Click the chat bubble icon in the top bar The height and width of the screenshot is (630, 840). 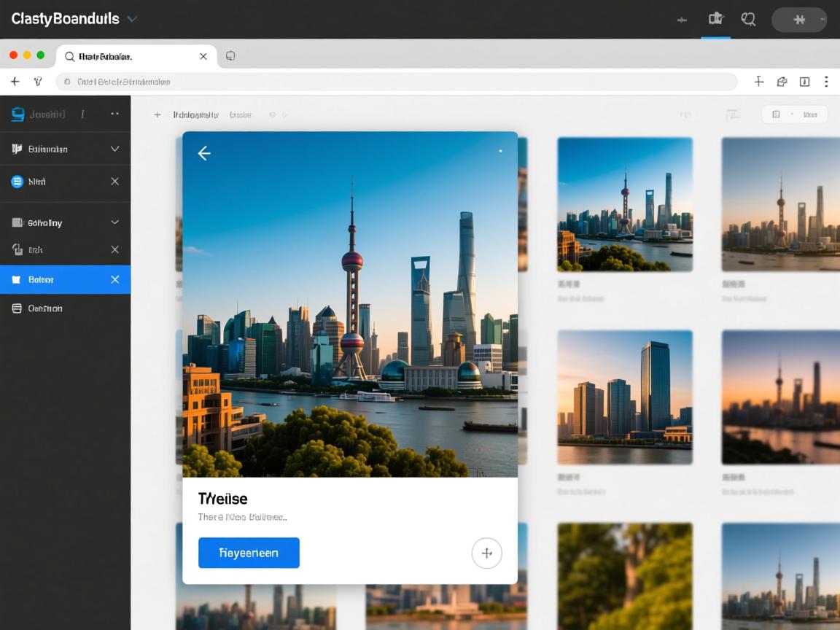748,20
